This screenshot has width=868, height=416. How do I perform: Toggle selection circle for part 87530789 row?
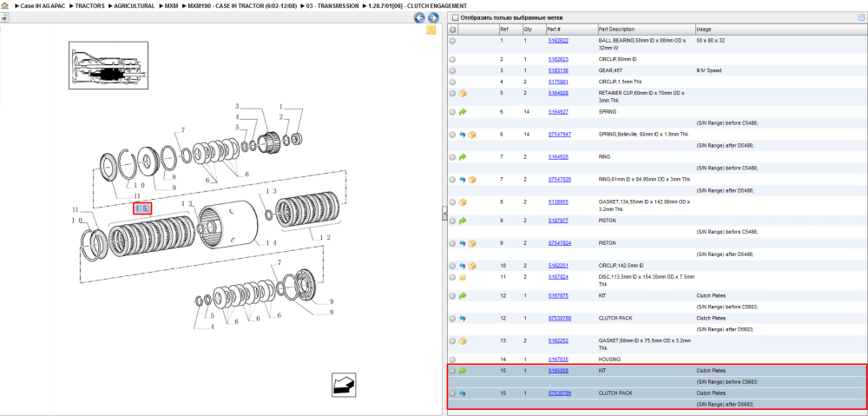point(452,393)
